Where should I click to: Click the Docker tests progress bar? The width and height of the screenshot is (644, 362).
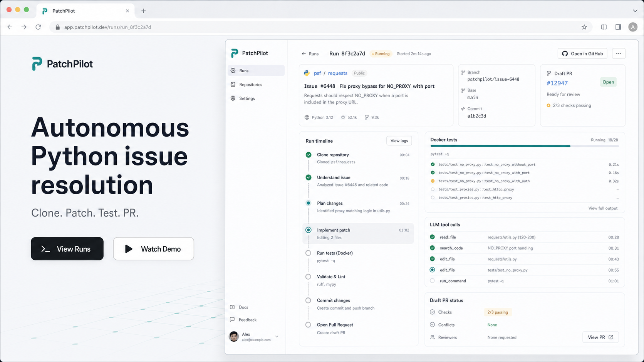click(525, 146)
